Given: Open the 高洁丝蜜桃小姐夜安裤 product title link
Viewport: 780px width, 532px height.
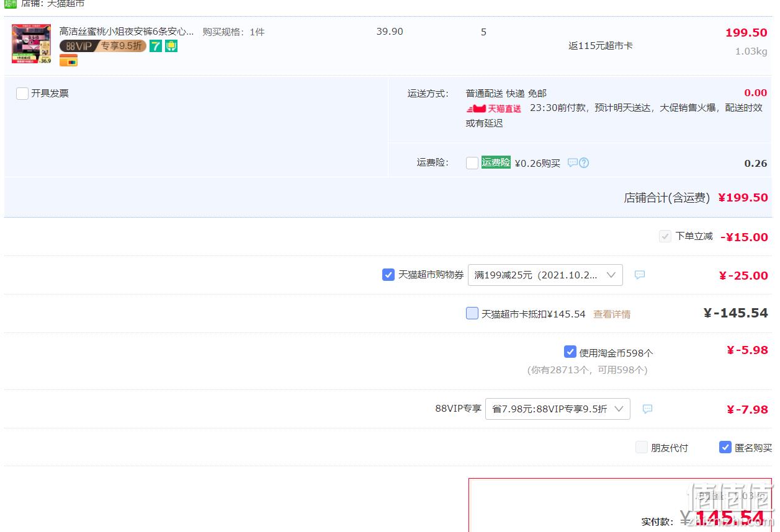Looking at the screenshot, I should (x=127, y=32).
